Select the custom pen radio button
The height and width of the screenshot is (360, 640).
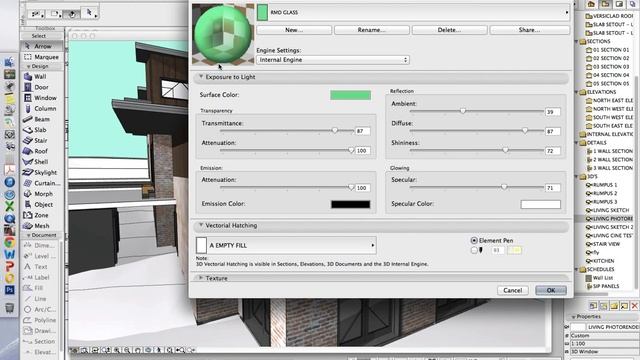(474, 250)
